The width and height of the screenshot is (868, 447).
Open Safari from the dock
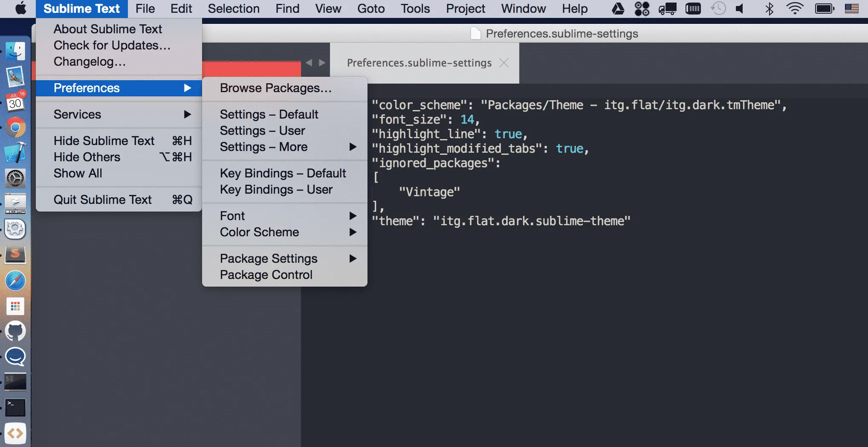(15, 281)
